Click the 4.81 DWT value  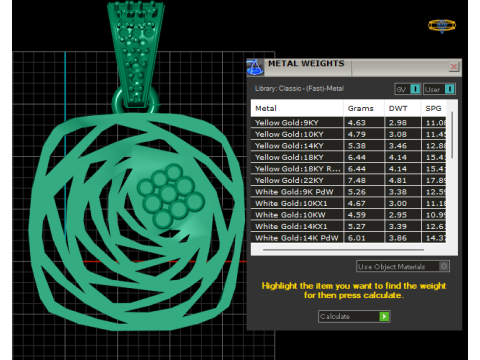click(398, 180)
